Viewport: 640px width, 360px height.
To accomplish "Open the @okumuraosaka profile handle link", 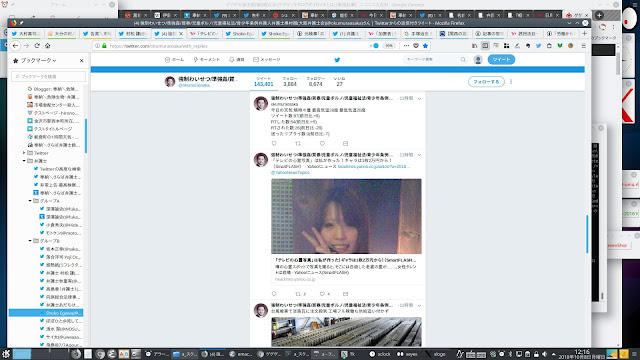I will coord(194,85).
